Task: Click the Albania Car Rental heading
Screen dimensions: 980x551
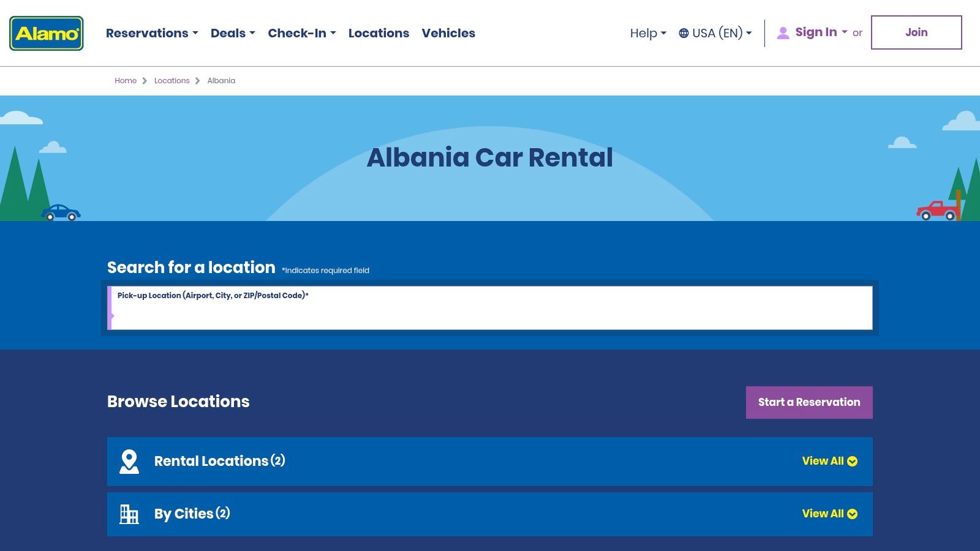Action: click(490, 157)
